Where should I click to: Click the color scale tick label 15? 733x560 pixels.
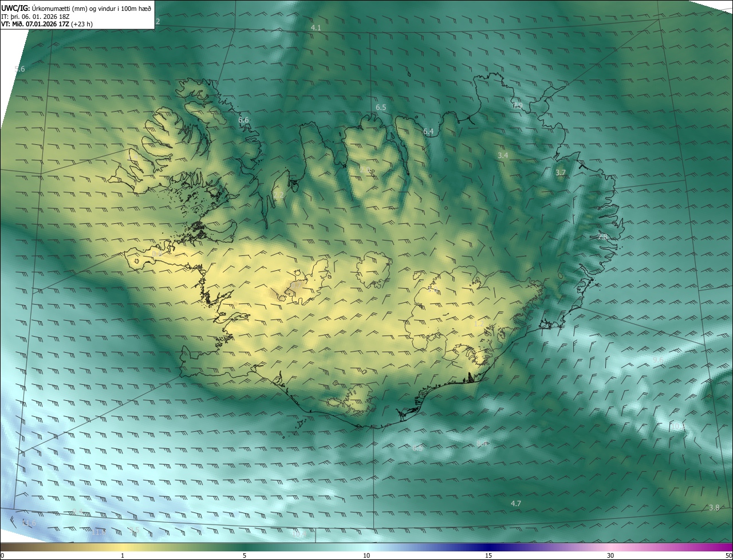point(488,556)
